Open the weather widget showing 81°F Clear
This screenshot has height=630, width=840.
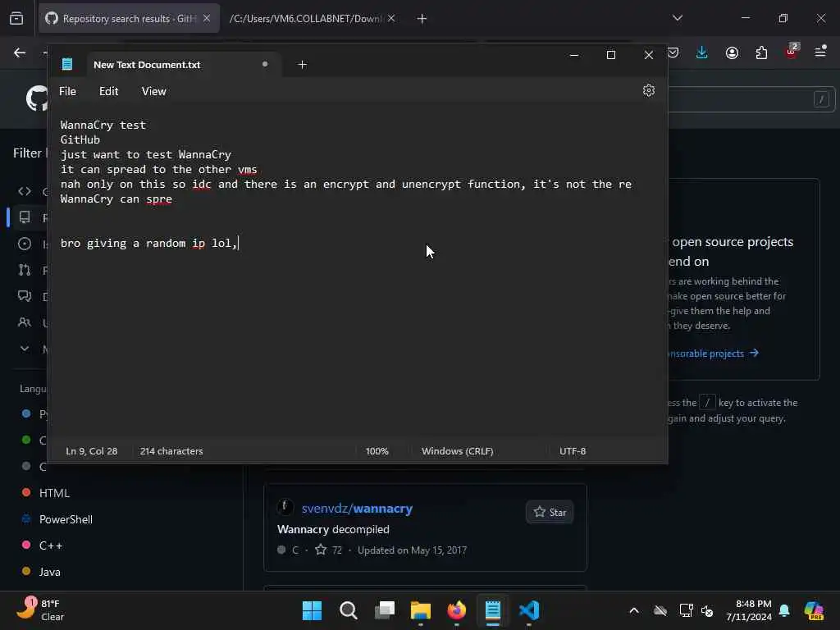(x=40, y=610)
